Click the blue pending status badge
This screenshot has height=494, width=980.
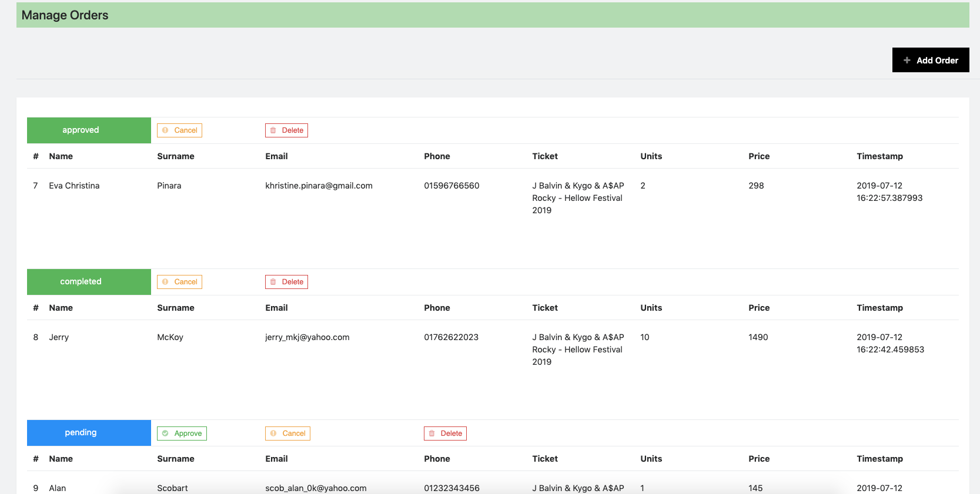pos(89,433)
